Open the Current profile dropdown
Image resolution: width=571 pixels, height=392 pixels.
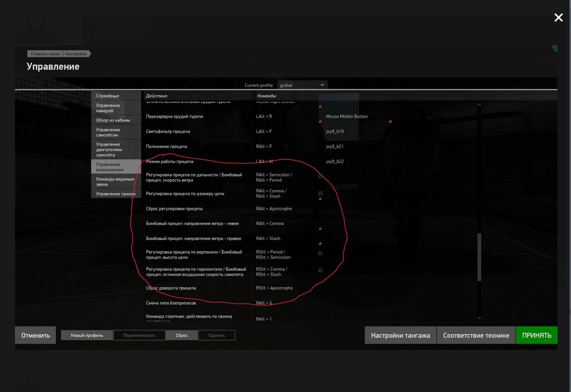[x=302, y=85]
